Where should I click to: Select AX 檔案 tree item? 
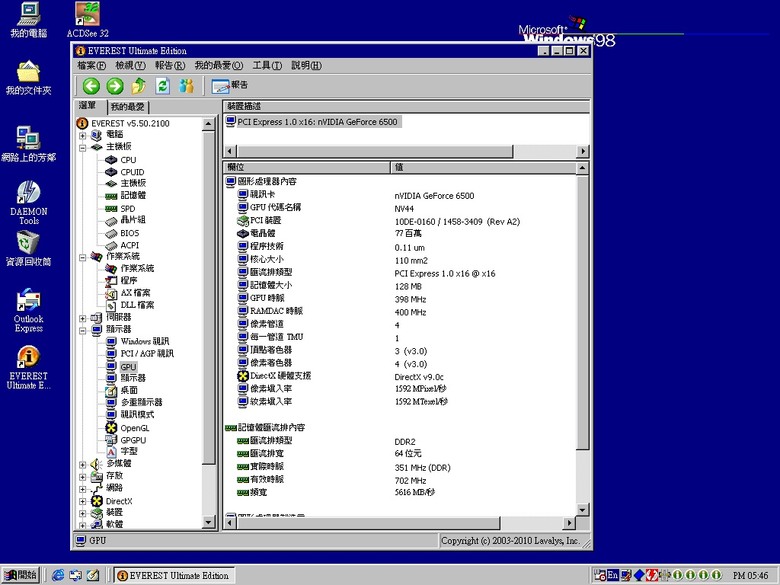click(x=135, y=293)
